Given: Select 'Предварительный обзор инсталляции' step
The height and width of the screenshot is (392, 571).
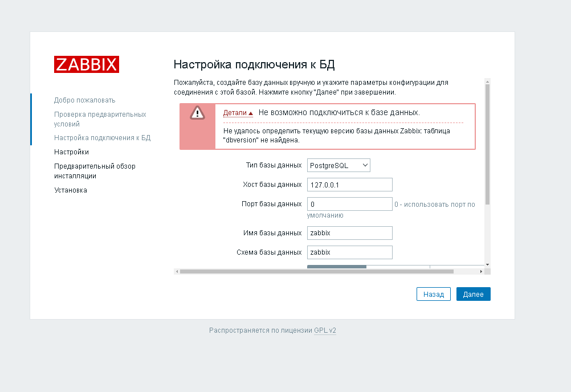Looking at the screenshot, I should [x=95, y=171].
